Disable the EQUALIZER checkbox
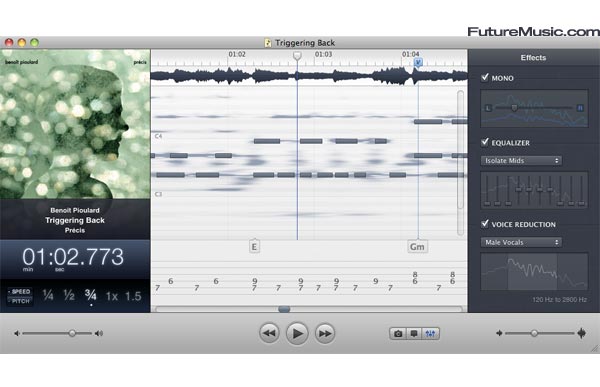Viewport: 600px width, 387px height. click(485, 142)
